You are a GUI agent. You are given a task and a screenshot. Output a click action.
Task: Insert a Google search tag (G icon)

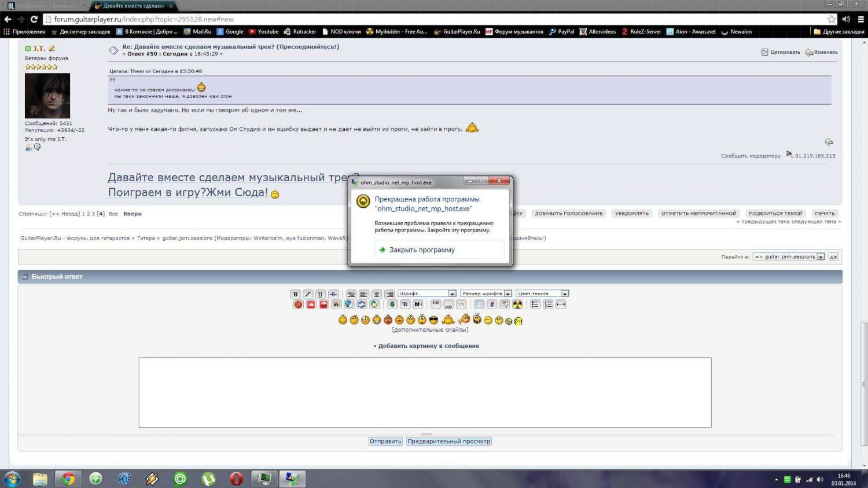coord(392,304)
